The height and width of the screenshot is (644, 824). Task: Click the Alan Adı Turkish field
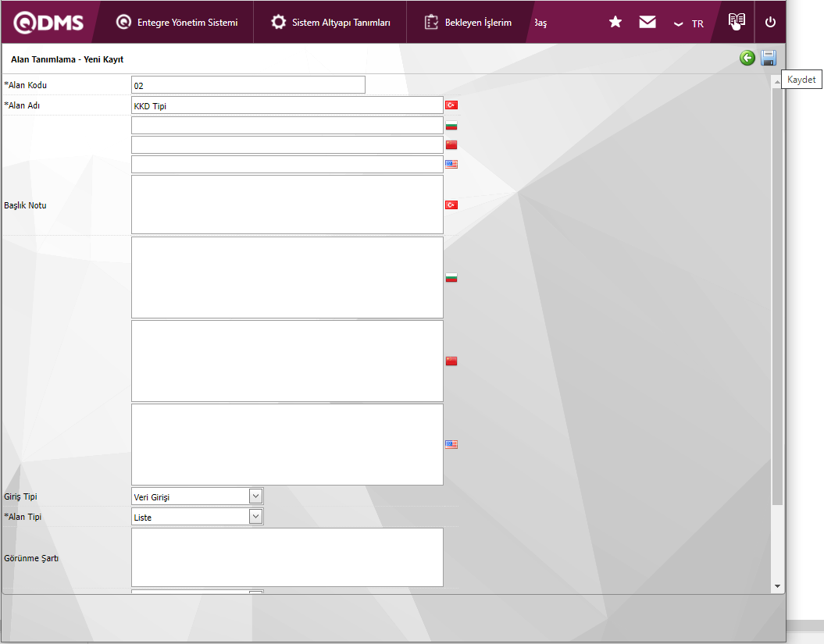287,105
